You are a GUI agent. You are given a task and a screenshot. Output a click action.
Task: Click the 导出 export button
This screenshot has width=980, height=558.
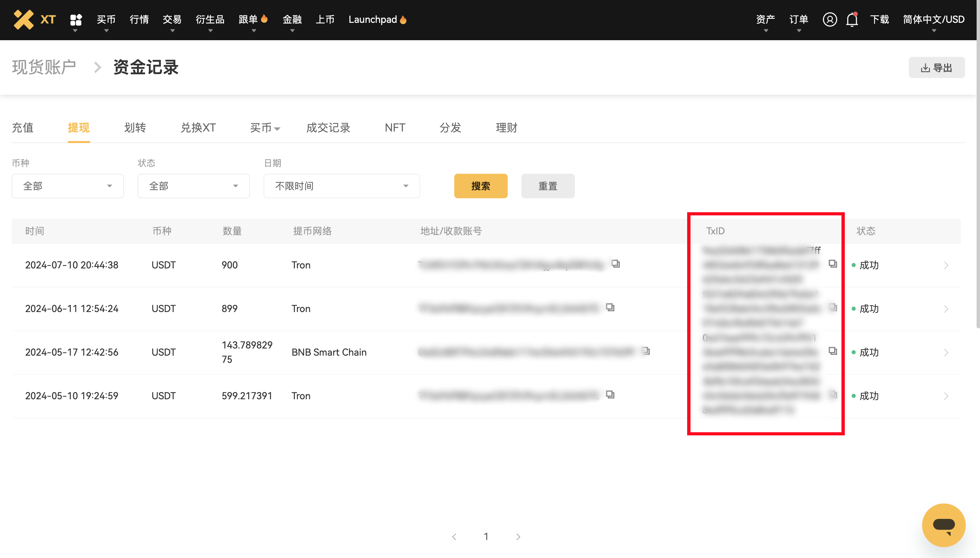tap(936, 67)
